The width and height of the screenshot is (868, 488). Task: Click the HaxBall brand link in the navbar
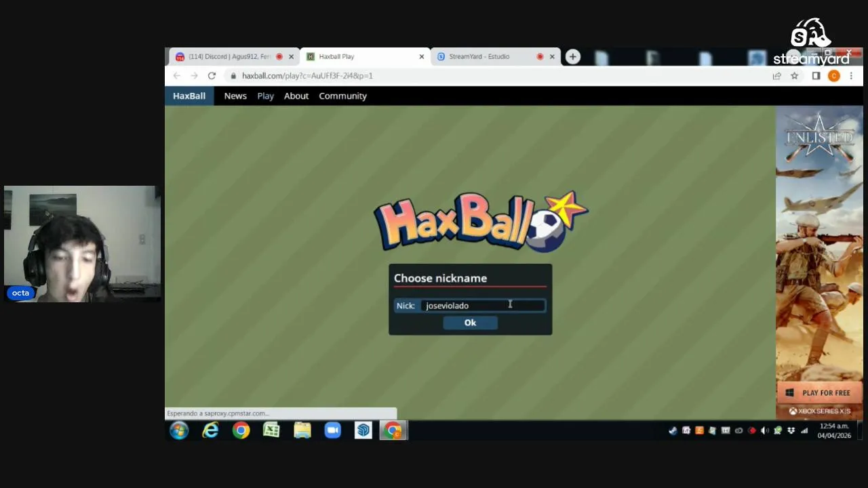[x=189, y=96]
